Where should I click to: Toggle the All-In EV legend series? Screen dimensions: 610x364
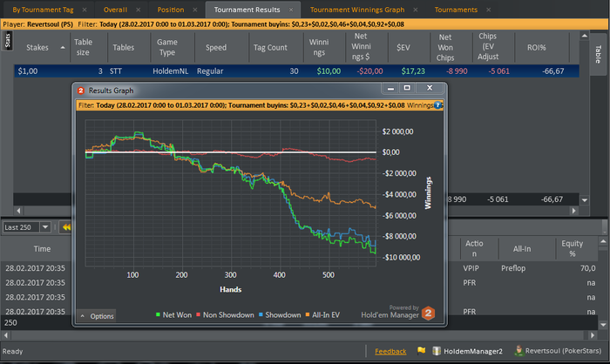(x=322, y=315)
